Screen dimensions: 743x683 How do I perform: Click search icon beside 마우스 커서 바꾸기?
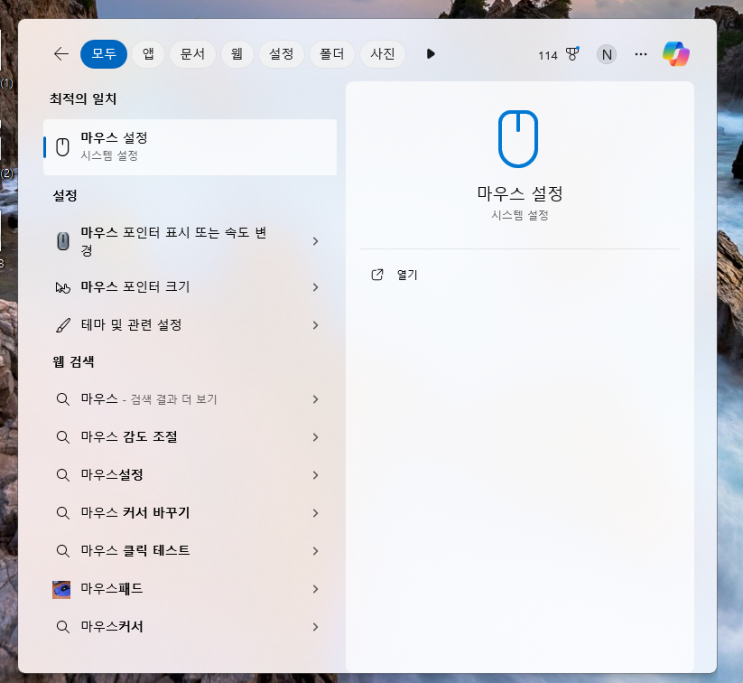tap(63, 513)
